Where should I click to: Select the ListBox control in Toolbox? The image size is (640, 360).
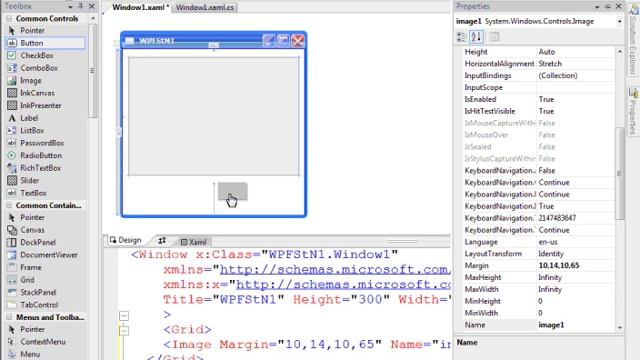32,131
